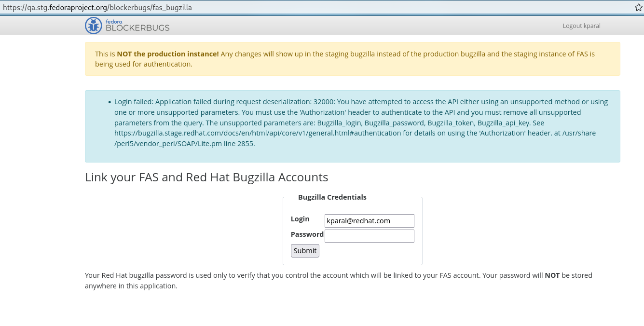Image resolution: width=644 pixels, height=326 pixels.
Task: Click the 'Login' field label
Action: tap(300, 219)
